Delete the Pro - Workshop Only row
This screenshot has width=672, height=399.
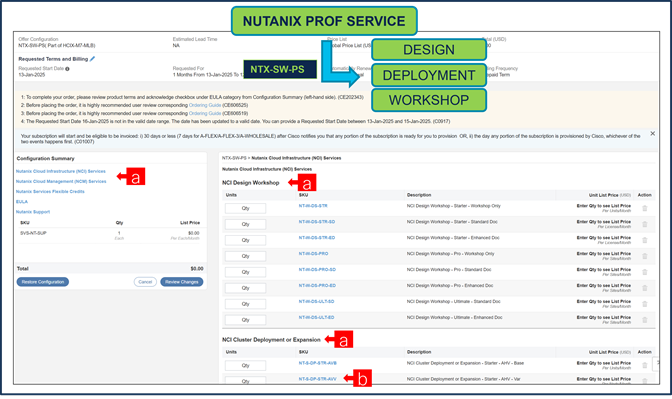645,256
